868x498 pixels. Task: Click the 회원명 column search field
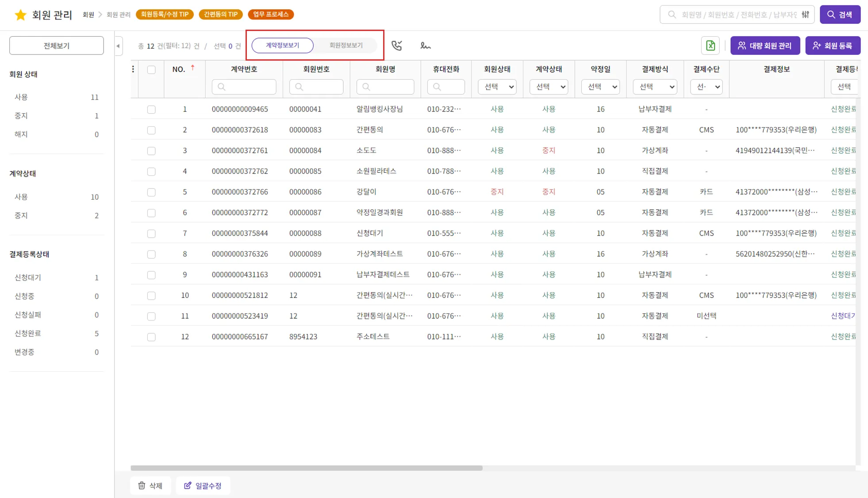385,87
